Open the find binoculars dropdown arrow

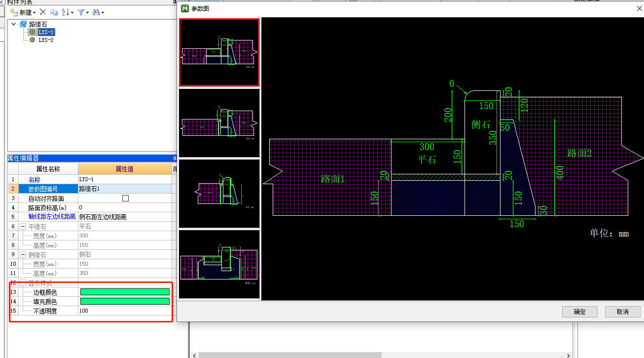[103, 12]
